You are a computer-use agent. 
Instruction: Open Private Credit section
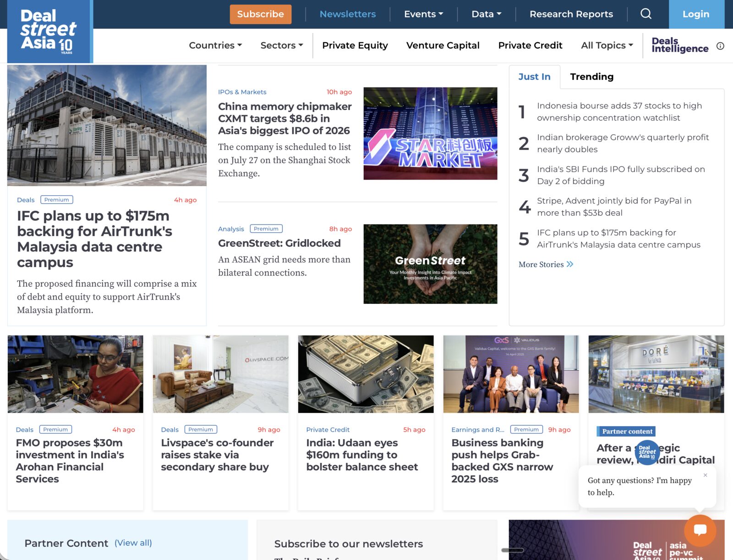530,45
